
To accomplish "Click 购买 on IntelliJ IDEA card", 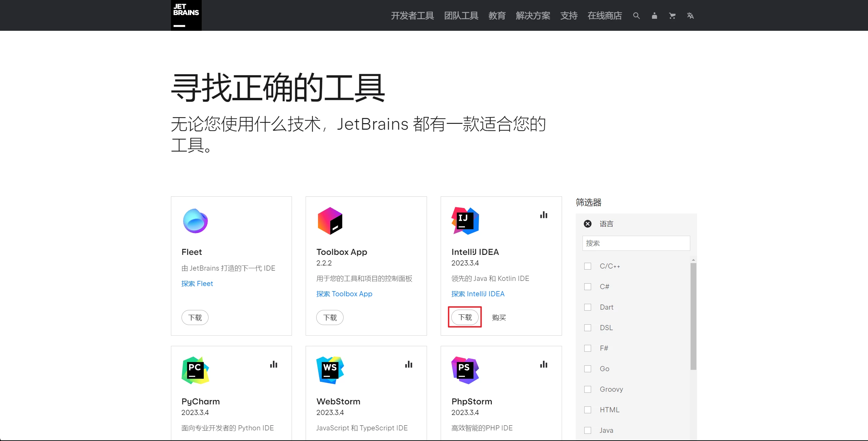I will click(499, 317).
